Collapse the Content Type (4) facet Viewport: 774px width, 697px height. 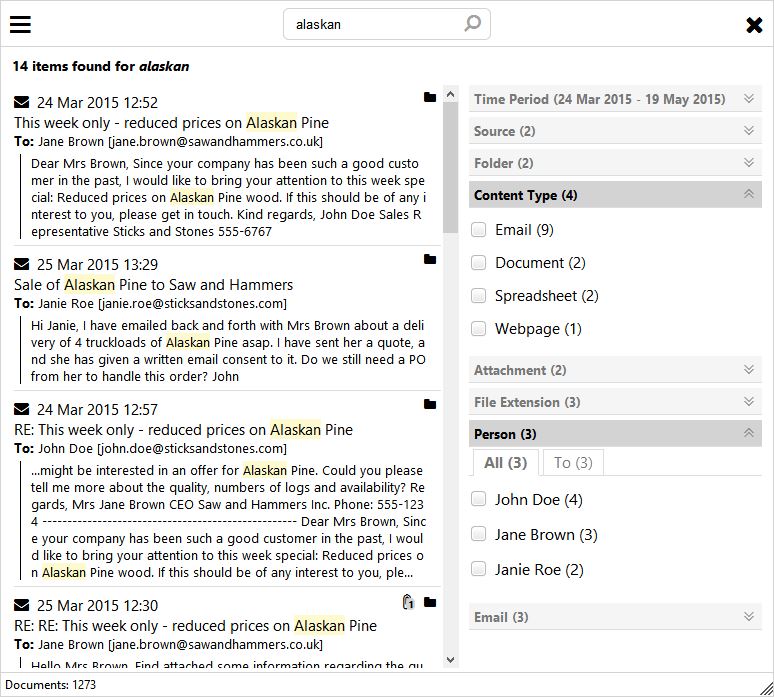(x=615, y=195)
